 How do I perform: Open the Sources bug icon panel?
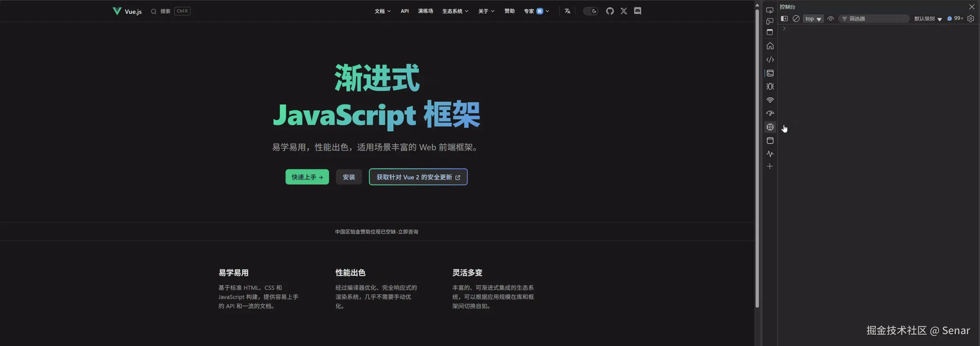point(770,86)
